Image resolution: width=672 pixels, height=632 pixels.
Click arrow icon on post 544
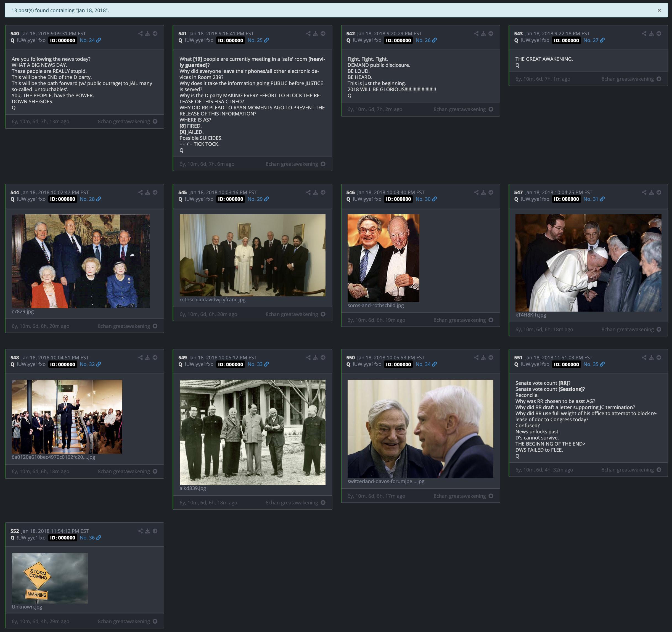point(155,193)
